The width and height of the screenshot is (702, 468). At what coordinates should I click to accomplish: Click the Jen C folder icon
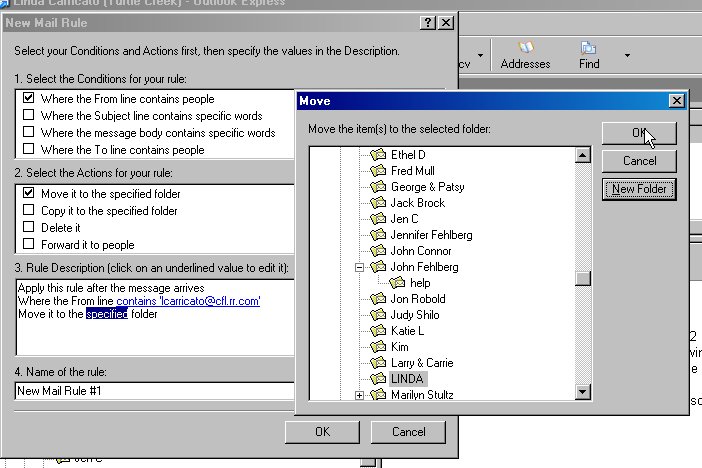tap(378, 219)
